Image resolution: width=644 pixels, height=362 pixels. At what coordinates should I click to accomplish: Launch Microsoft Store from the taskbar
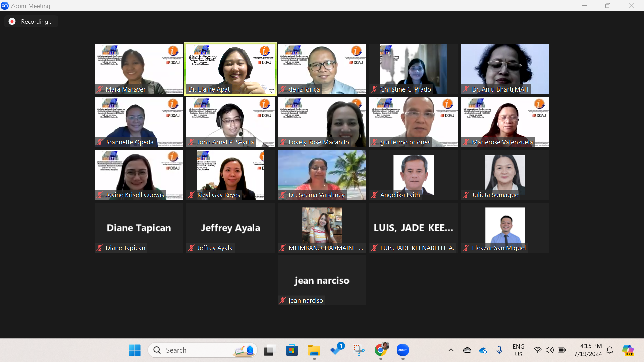(292, 350)
